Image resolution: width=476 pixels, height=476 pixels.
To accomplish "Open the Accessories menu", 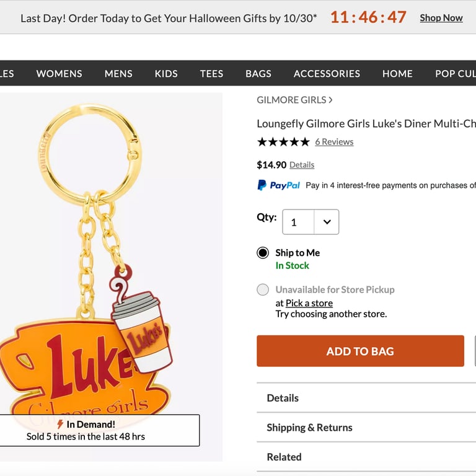I will 327,73.
